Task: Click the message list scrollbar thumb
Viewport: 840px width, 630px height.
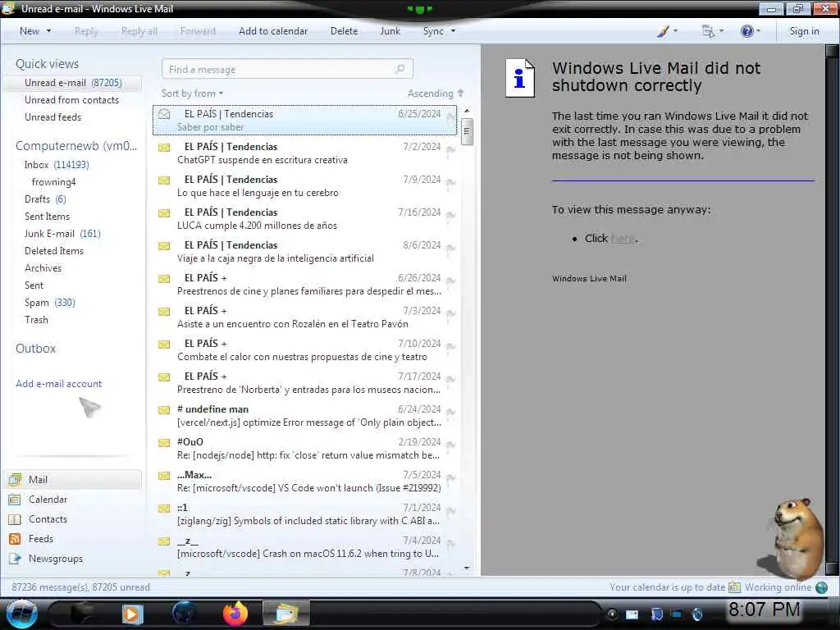Action: pyautogui.click(x=467, y=130)
